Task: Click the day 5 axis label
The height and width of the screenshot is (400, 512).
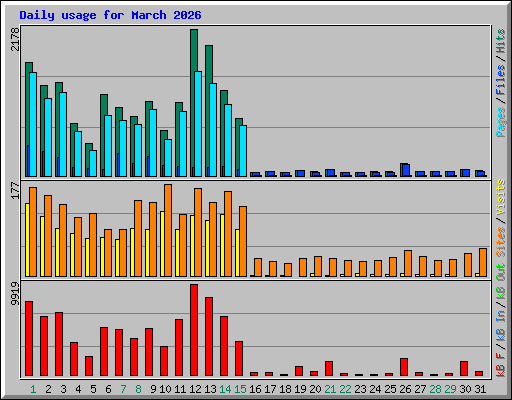Action: pos(93,389)
